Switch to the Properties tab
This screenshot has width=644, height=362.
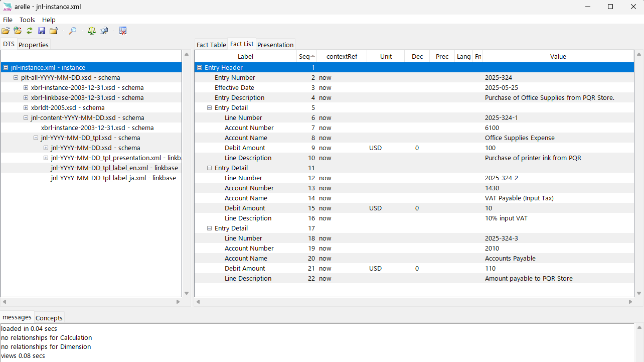[34, 45]
